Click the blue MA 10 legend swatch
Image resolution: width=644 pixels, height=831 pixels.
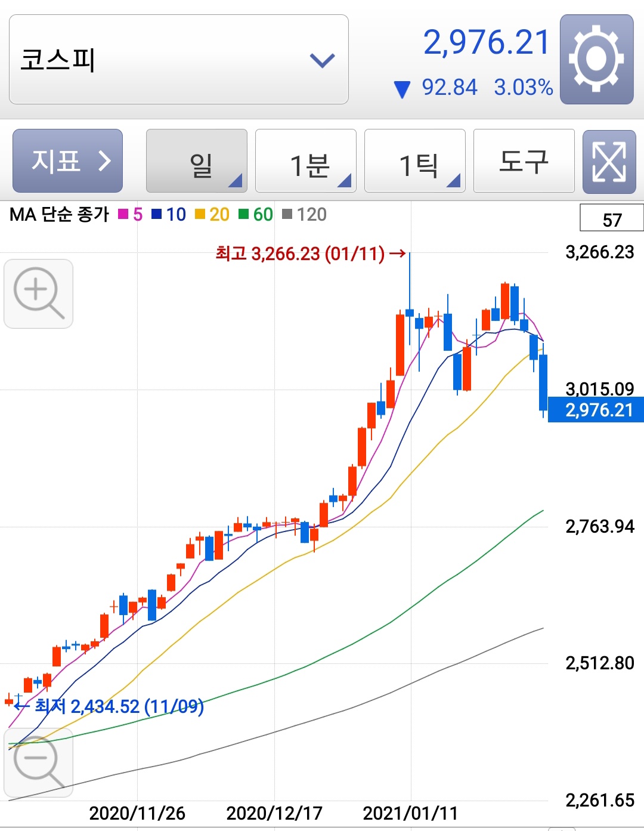157,214
